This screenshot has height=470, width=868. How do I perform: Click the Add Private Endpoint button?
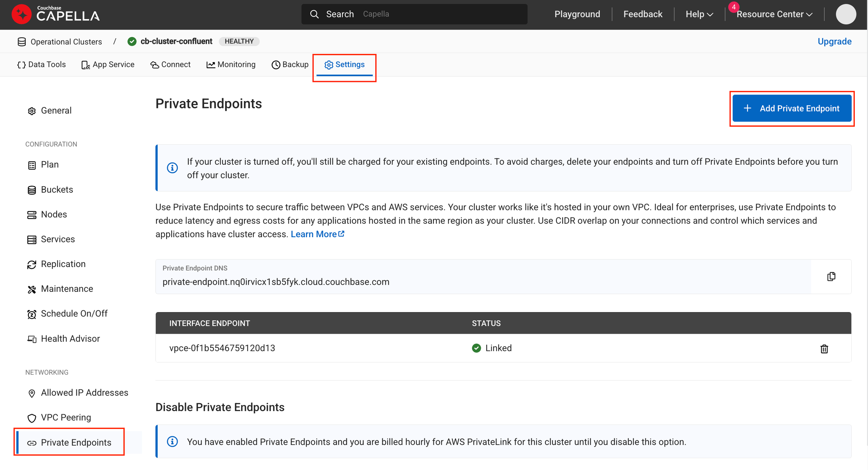792,108
